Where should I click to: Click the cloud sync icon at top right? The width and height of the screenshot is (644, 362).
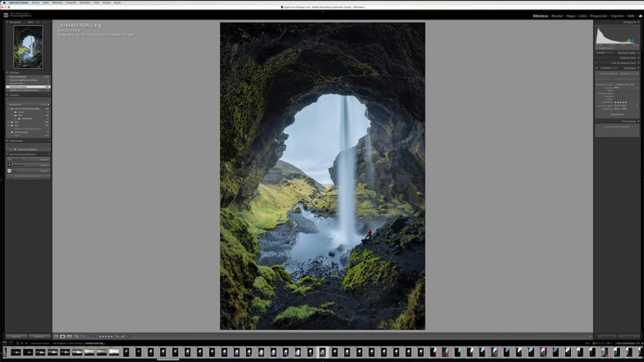(x=640, y=16)
